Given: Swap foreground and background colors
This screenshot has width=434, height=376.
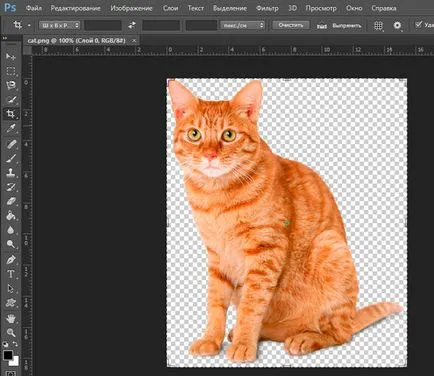Looking at the screenshot, I should pyautogui.click(x=15, y=344).
